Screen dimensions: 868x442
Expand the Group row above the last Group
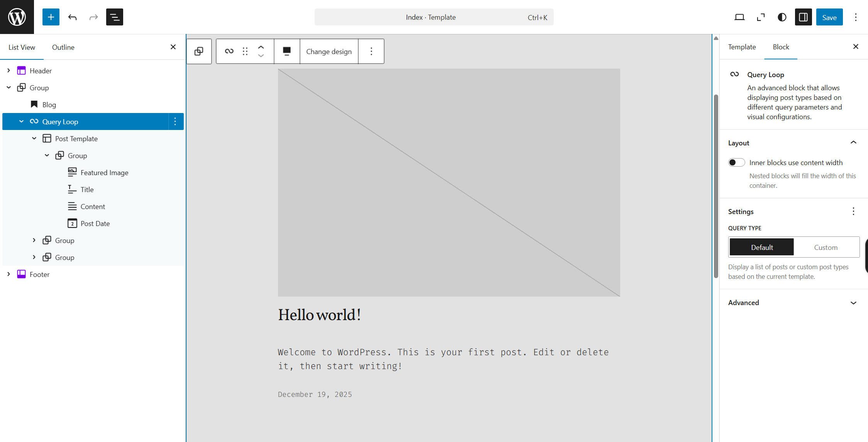point(34,240)
